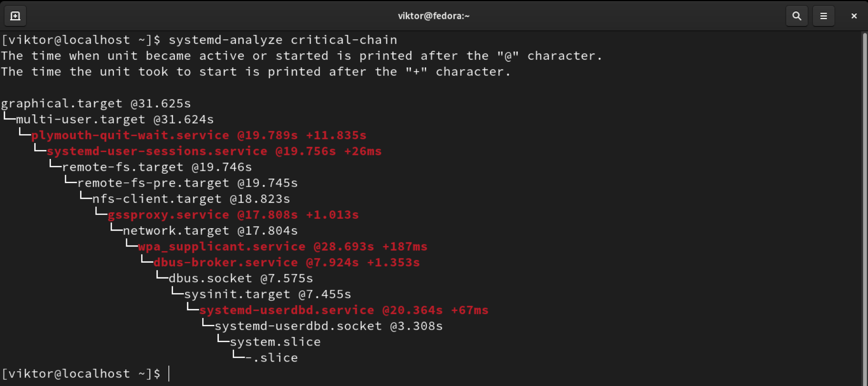
Task: Click systemd-userdbd.socket entry
Action: point(328,326)
